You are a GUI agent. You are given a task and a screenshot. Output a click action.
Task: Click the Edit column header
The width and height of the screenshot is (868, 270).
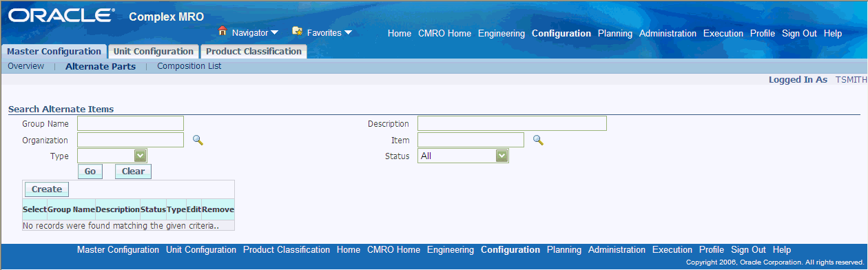pyautogui.click(x=194, y=209)
